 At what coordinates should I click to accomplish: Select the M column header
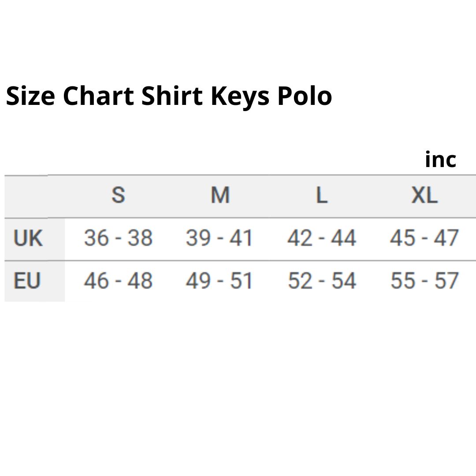tap(220, 195)
